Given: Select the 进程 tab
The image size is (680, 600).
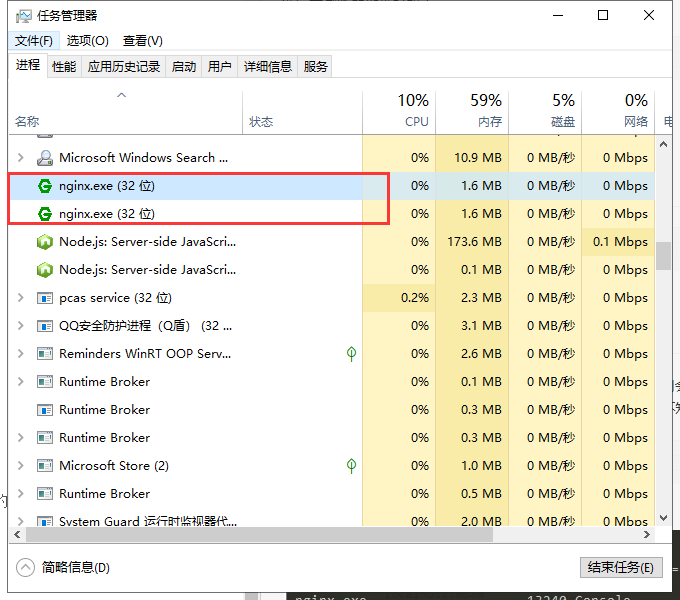Looking at the screenshot, I should pos(28,65).
